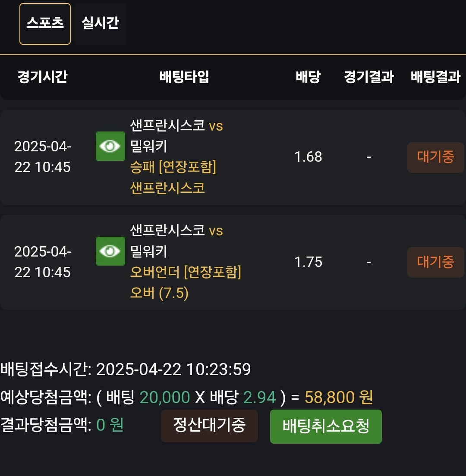466x476 pixels.
Task: Click the 경기시간 column header
Action: 42,78
